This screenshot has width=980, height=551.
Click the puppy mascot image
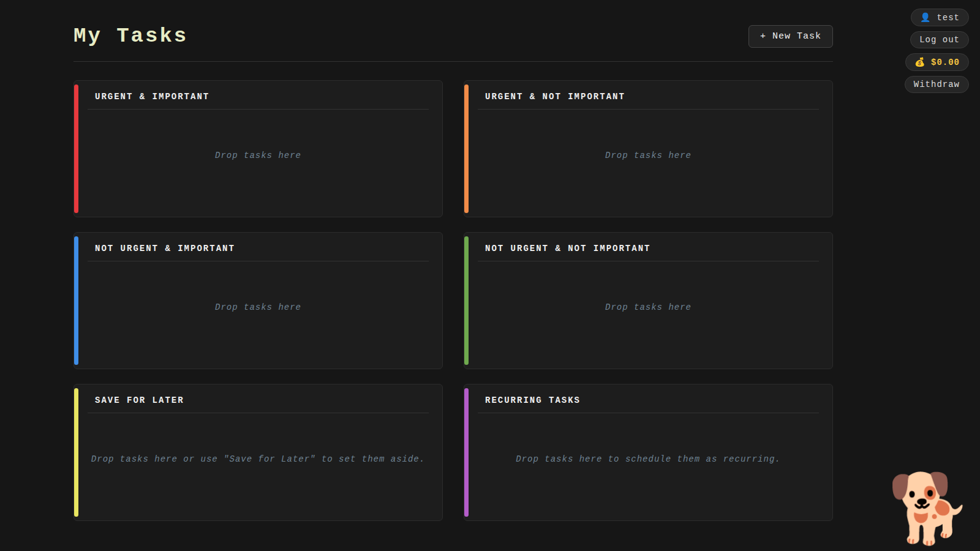click(927, 508)
